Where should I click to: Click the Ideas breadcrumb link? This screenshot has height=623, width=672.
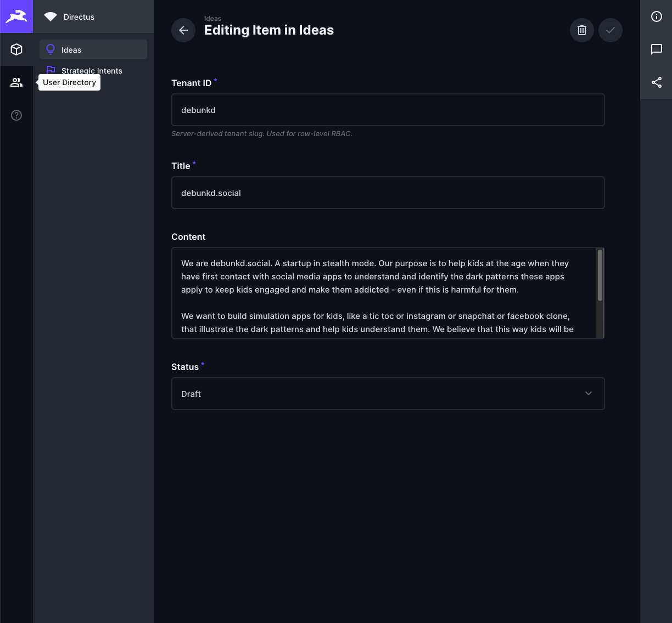pos(213,19)
